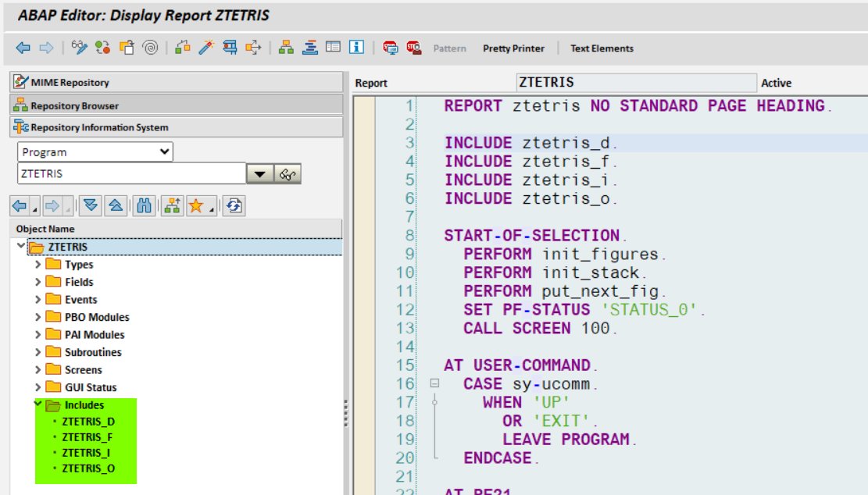The image size is (868, 495).
Task: Run the syntax Check icon
Action: click(182, 48)
